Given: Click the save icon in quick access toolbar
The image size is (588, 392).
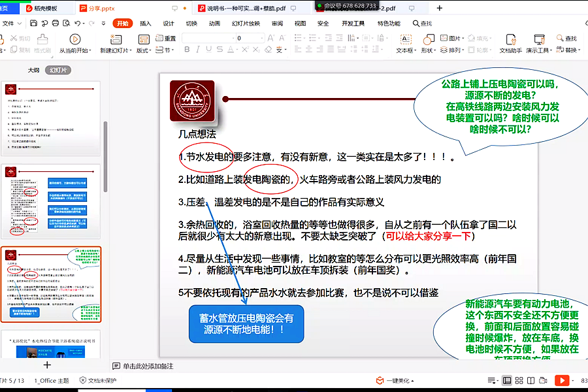Looking at the screenshot, I should tap(35, 24).
